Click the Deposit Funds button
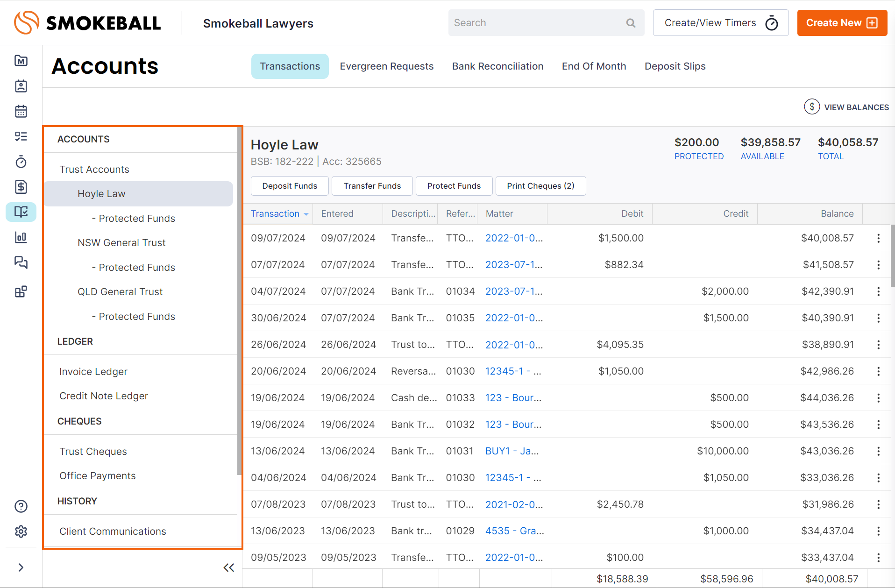The width and height of the screenshot is (895, 588). (290, 186)
